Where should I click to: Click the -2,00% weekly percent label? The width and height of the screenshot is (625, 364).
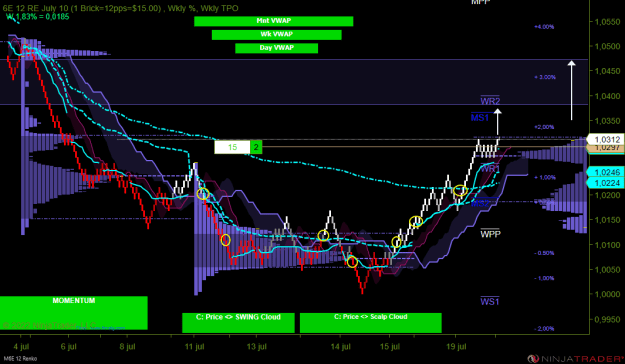[544, 329]
